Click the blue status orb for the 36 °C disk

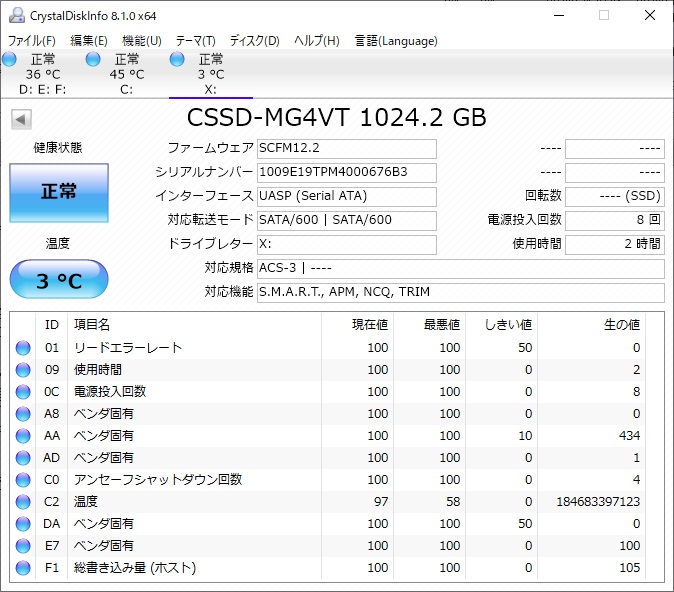point(9,59)
